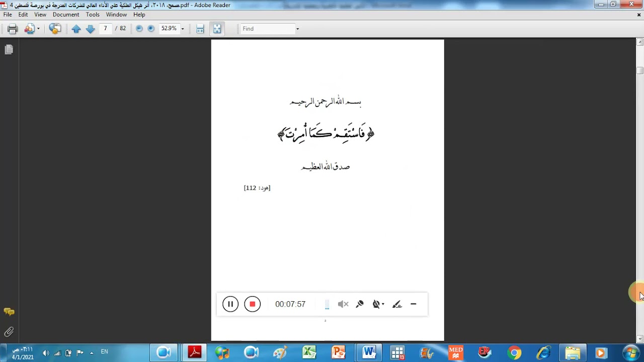Click the scrollbar down arrow
The image size is (644, 362).
click(640, 339)
